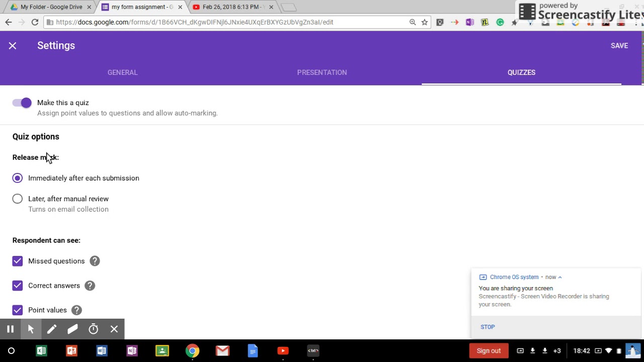Viewport: 644px width, 362px height.
Task: Uncheck the Missed questions checkbox
Action: tap(18, 261)
